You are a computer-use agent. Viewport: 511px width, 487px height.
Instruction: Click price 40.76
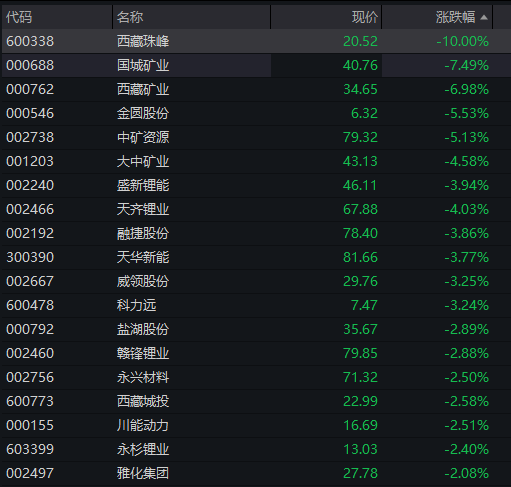[360, 65]
